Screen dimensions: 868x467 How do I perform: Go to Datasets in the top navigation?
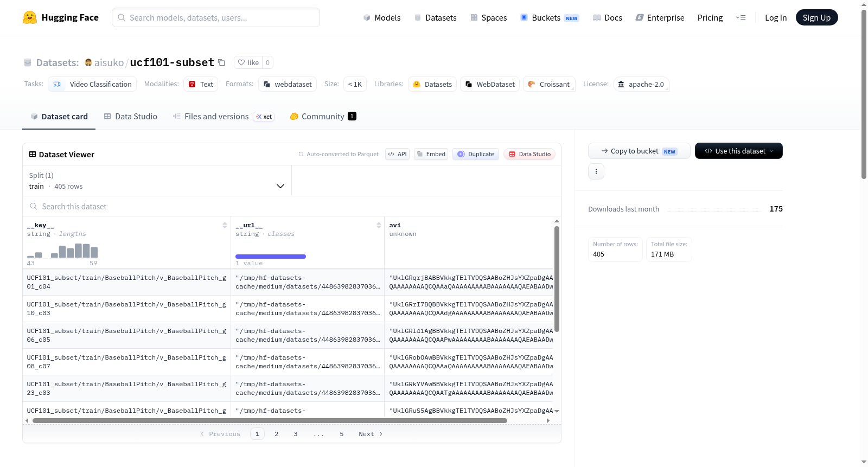click(x=435, y=17)
